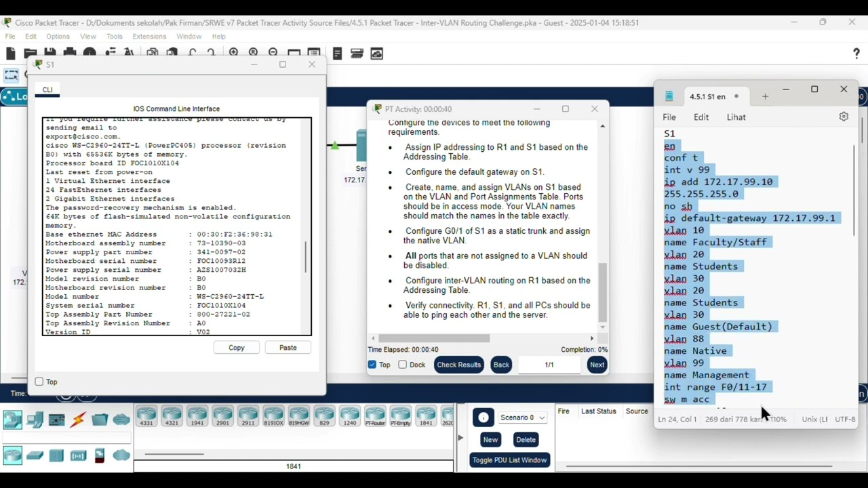Toggle Top checkbox in S1 window
The image size is (868, 488).
39,382
